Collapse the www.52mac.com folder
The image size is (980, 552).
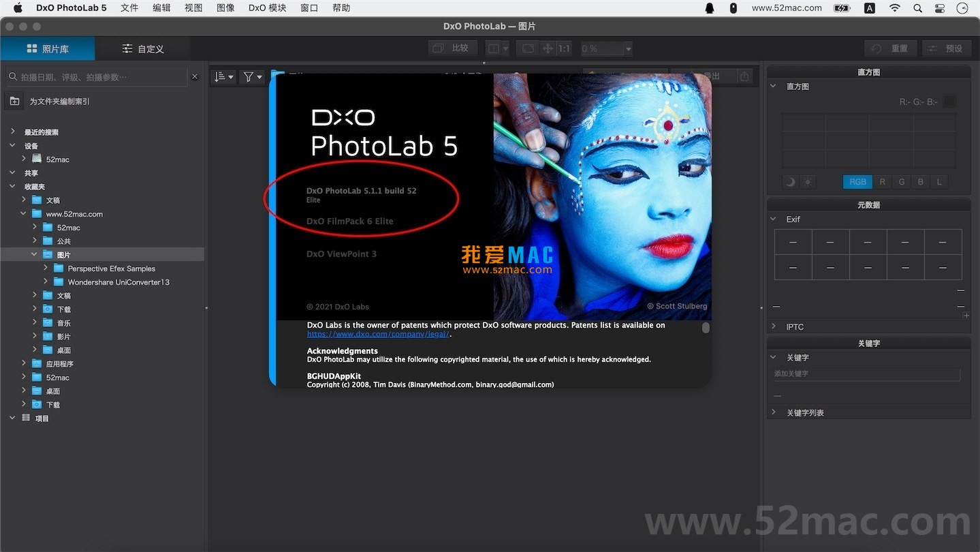[x=23, y=213]
